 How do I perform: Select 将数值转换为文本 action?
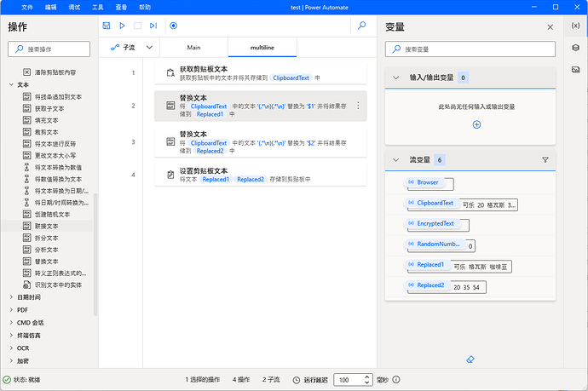point(53,179)
